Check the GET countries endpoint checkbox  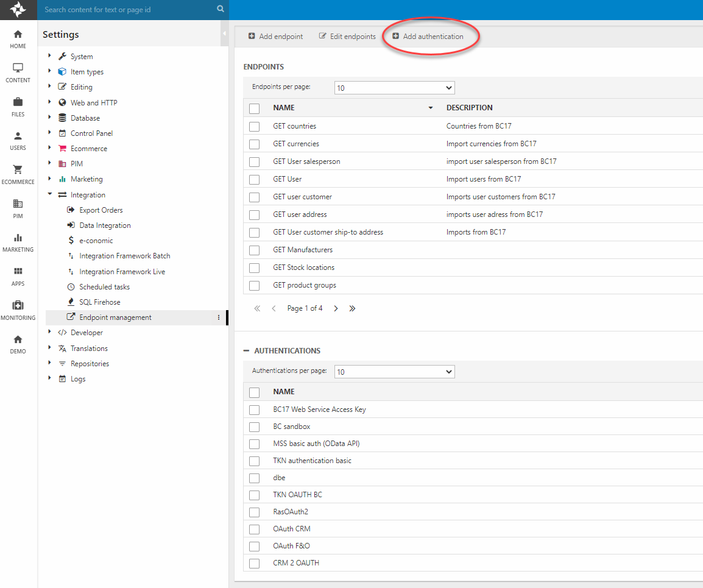[254, 127]
